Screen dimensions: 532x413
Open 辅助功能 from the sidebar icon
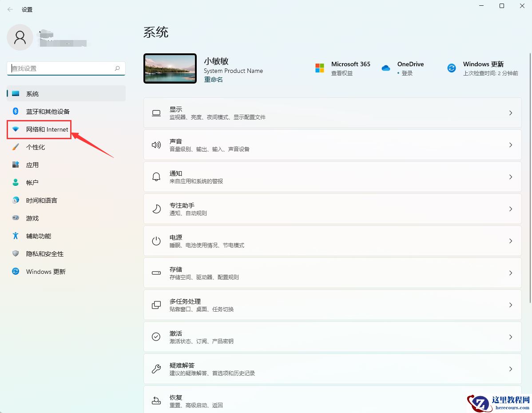click(x=15, y=236)
